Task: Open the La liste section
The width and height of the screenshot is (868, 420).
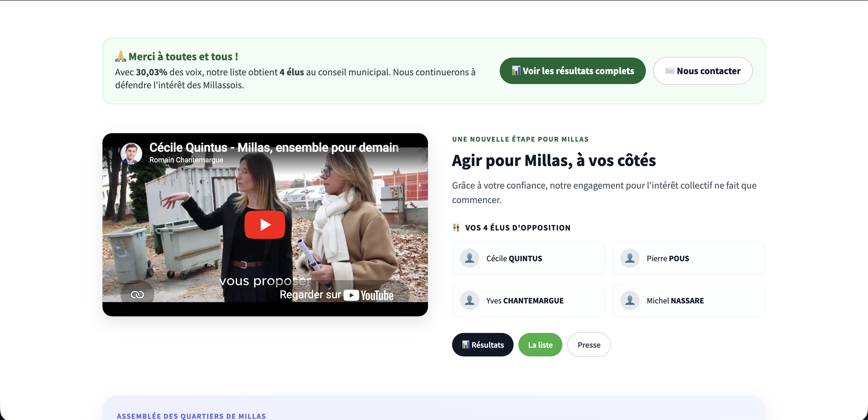Action: click(540, 345)
